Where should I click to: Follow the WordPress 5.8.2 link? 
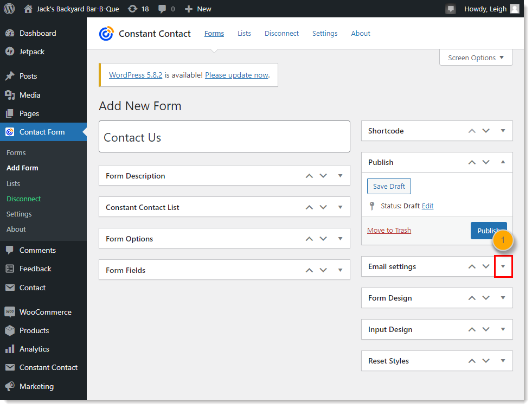point(136,75)
